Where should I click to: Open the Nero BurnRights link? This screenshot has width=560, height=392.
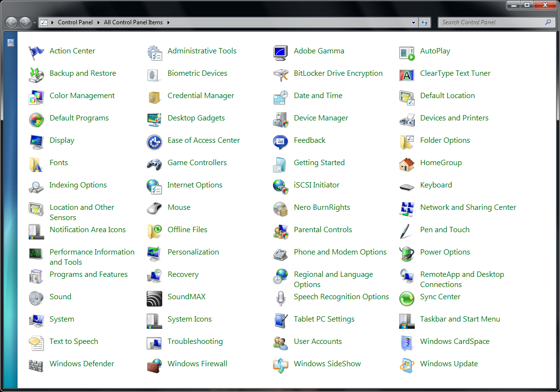(x=322, y=207)
